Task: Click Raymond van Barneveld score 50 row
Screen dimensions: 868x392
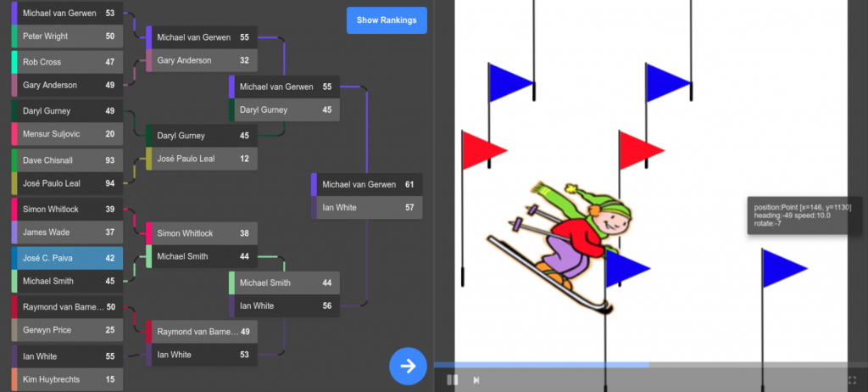Action: coord(67,307)
